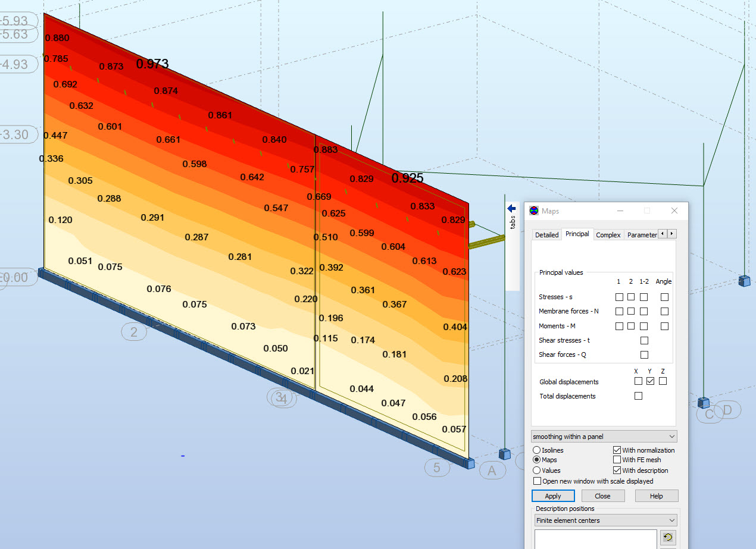Click the Help button
This screenshot has height=549, width=756.
point(656,495)
